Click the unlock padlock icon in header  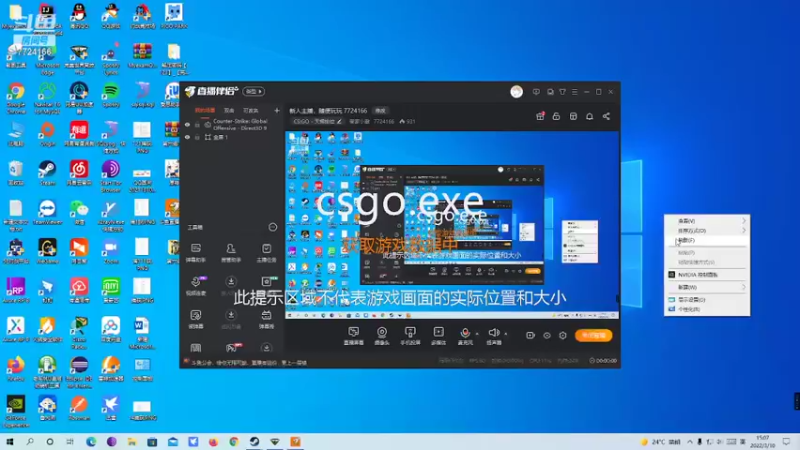pyautogui.click(x=556, y=116)
